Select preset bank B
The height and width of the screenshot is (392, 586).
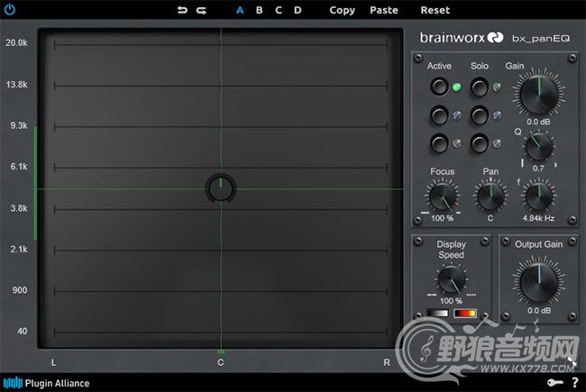pyautogui.click(x=259, y=10)
